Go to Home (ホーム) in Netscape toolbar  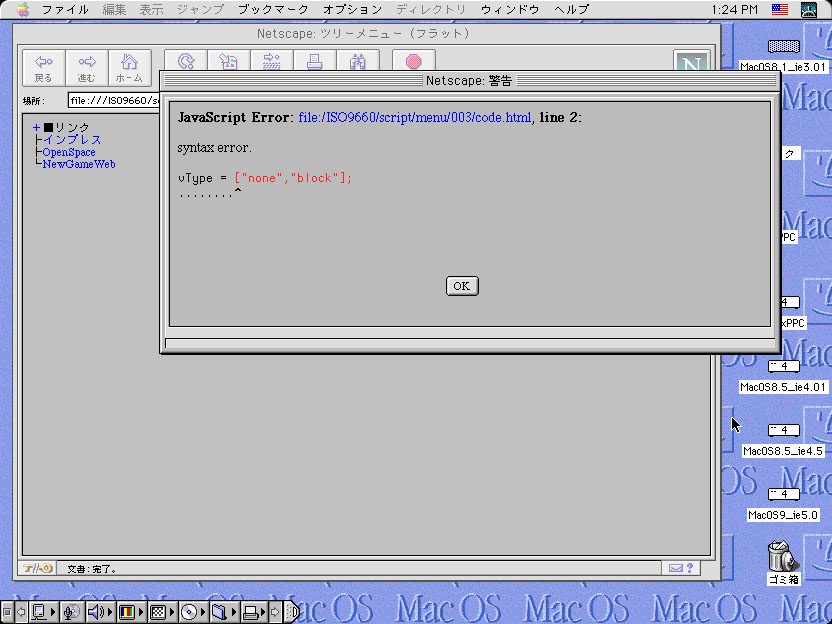(x=129, y=68)
